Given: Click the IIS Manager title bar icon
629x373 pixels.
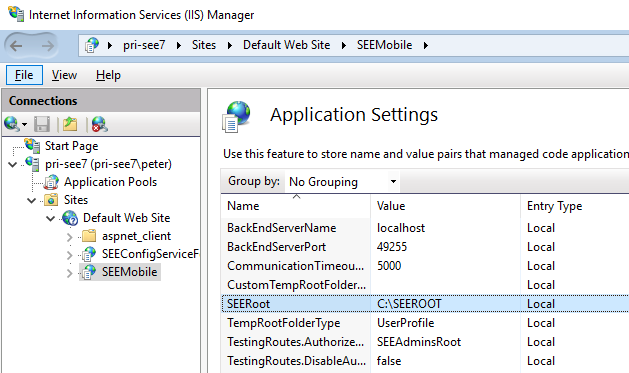Looking at the screenshot, I should tap(16, 14).
